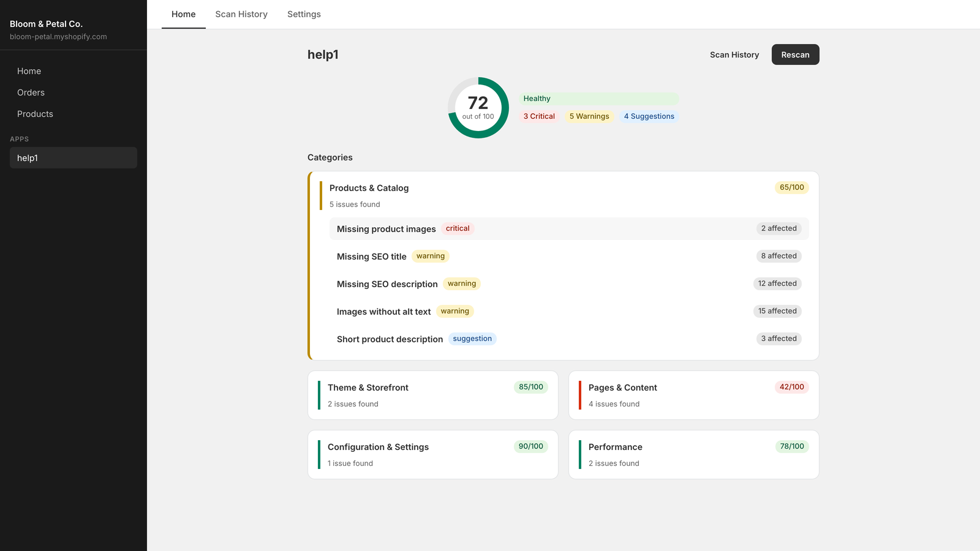Click the 72 out of 100 score ring
This screenshot has width=980, height=551.
pyautogui.click(x=478, y=108)
